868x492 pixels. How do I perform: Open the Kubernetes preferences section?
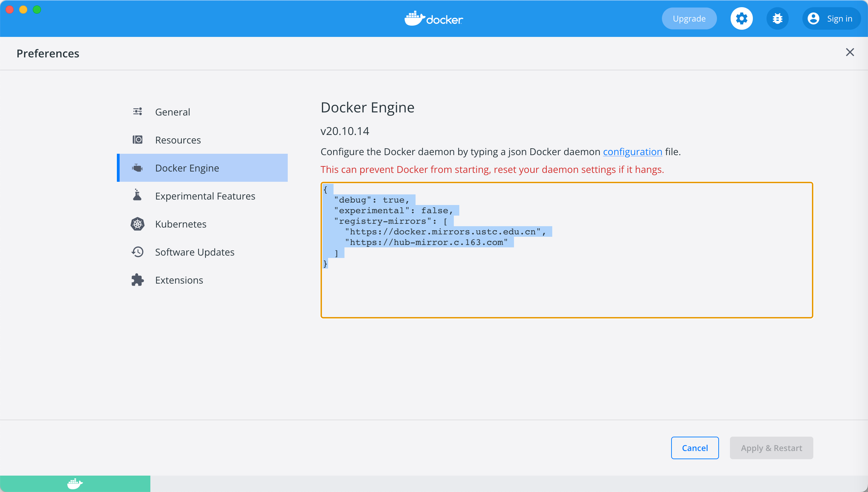(x=180, y=224)
